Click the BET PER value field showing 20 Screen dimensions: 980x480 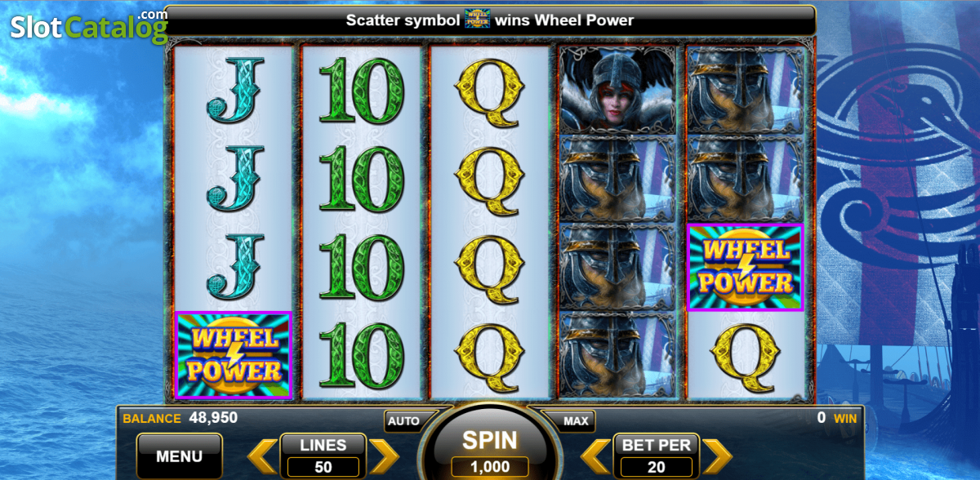pos(657,468)
